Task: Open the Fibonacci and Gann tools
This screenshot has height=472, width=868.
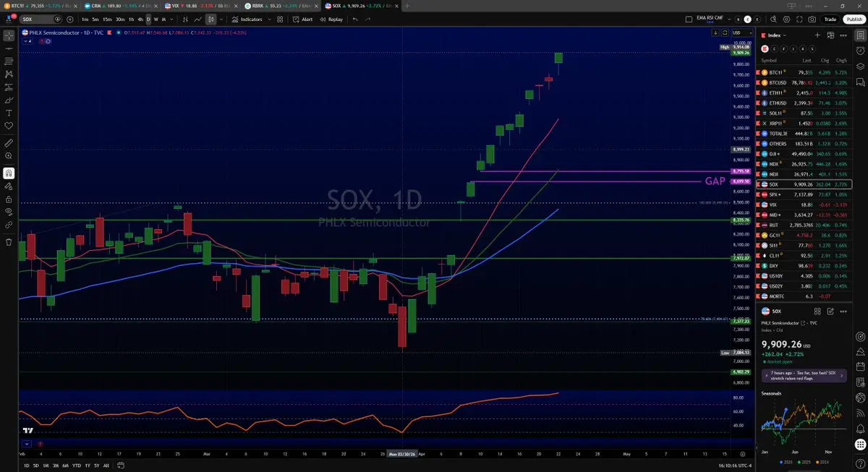Action: coord(8,61)
